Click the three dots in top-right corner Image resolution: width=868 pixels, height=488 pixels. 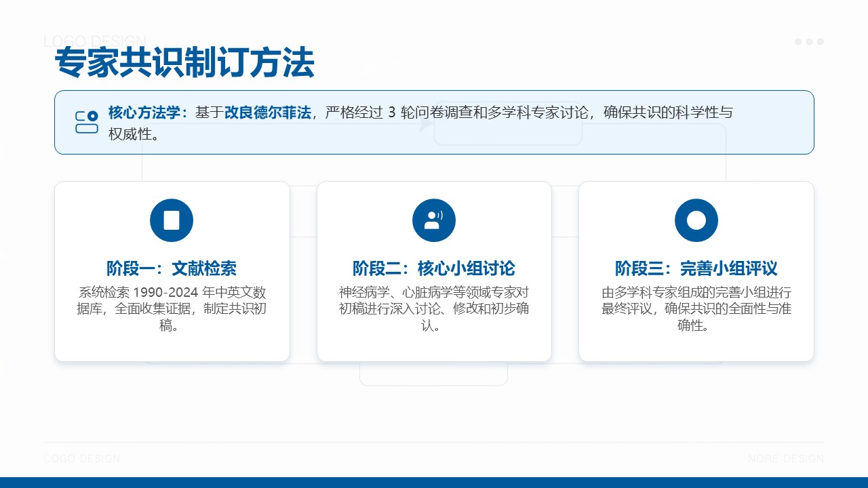(x=809, y=42)
